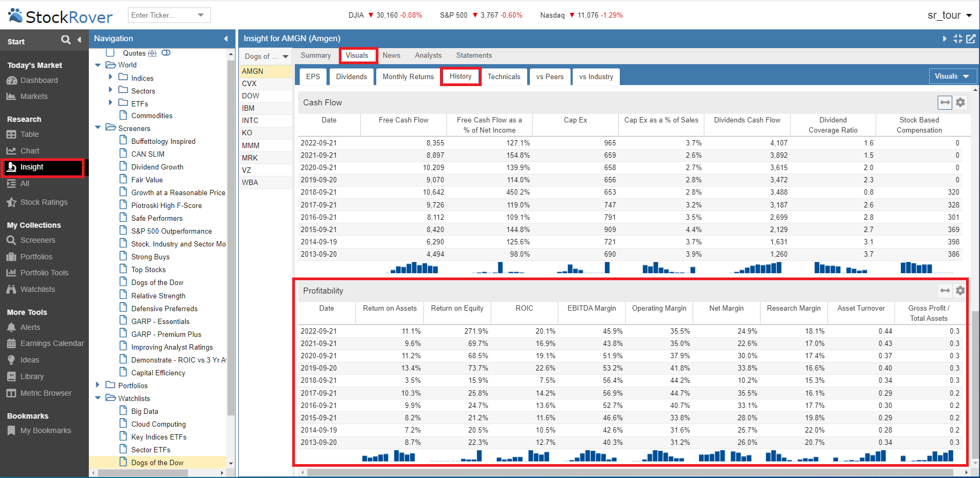Image resolution: width=980 pixels, height=478 pixels.
Task: Expand the Indices folder
Action: click(x=110, y=77)
